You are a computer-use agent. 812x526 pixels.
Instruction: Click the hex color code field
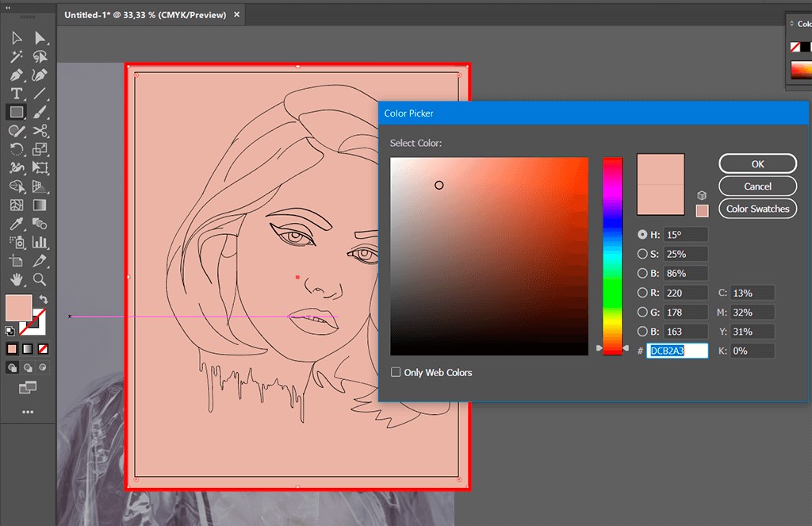coord(677,351)
